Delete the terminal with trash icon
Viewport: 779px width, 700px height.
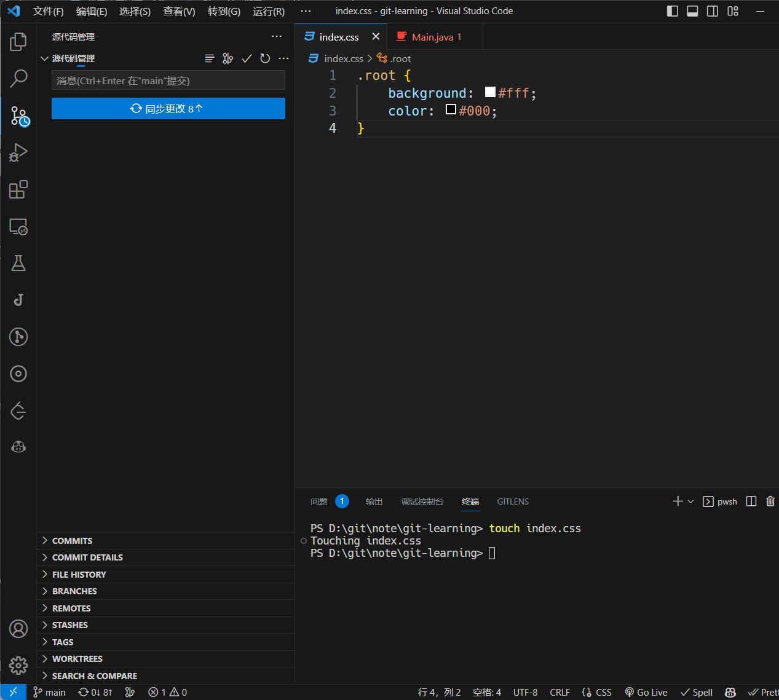click(x=770, y=501)
